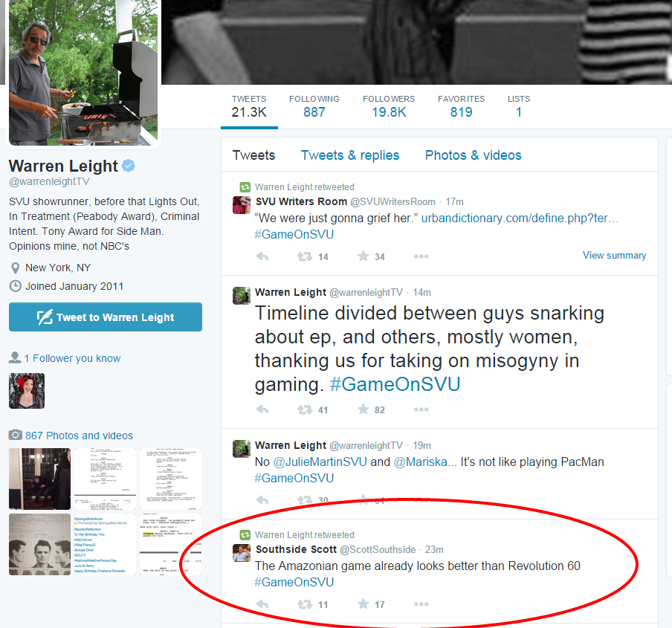Switch to Tweets & replies tab
The width and height of the screenshot is (672, 628).
(x=349, y=155)
